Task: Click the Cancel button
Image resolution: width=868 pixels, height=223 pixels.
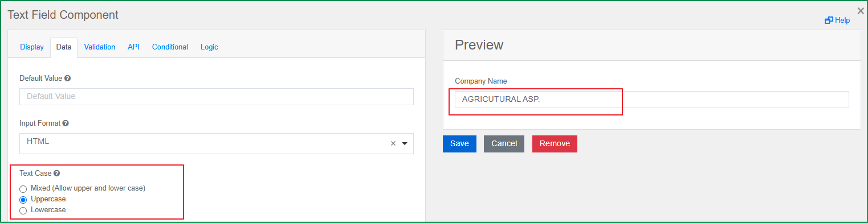Action: coord(504,144)
